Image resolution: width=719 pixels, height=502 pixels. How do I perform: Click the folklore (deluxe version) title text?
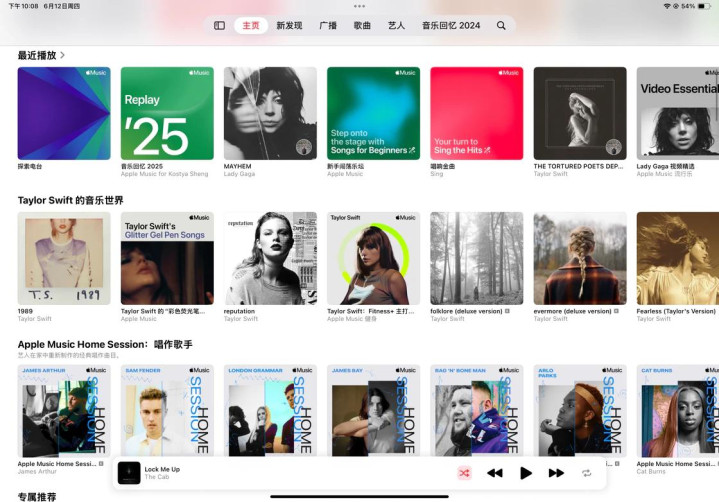466,311
